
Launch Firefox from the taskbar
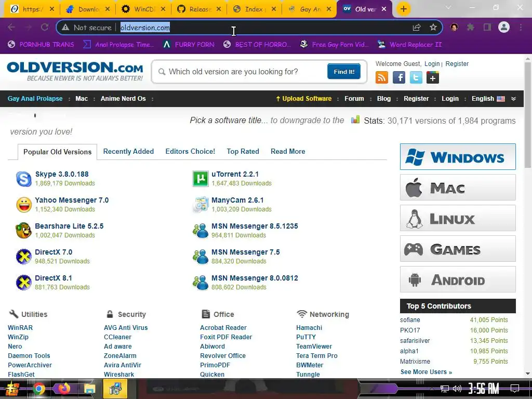coord(64,389)
